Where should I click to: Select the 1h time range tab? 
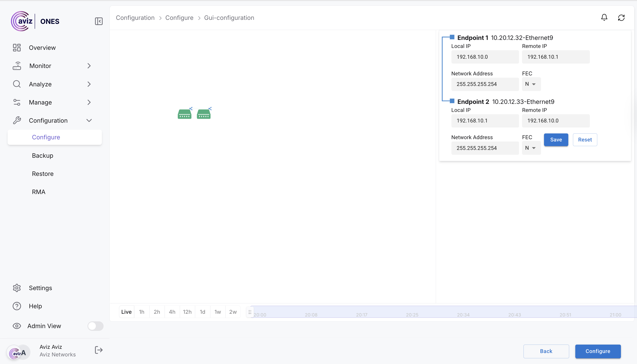coord(142,312)
